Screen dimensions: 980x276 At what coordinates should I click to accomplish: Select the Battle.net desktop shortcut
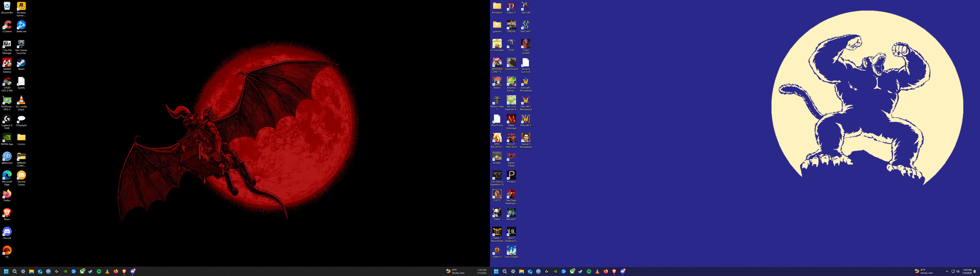[21, 27]
